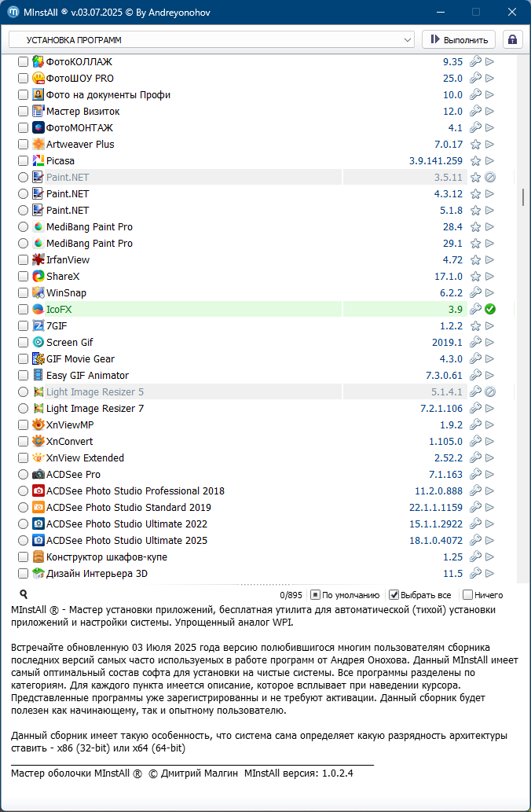
Task: Click the play arrow for Paint.NET 5.1.8
Action: point(489,210)
